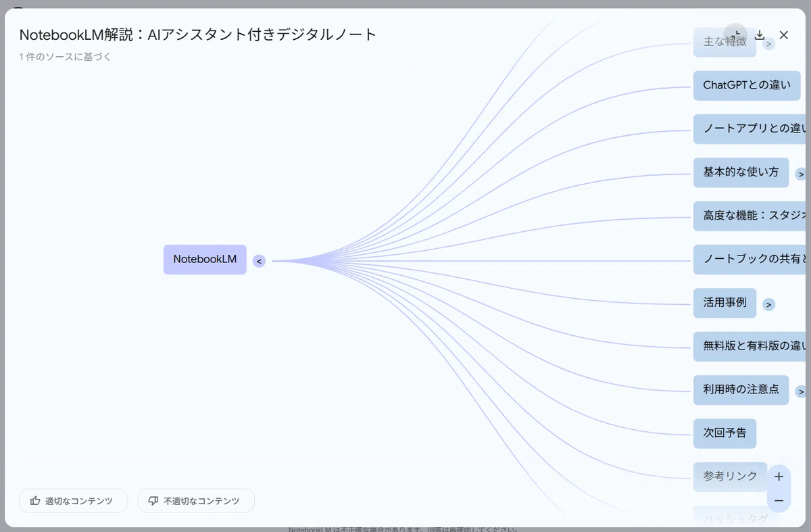Click the collapse view icon beside download
Screen dimensions: 811x532
click(x=736, y=35)
